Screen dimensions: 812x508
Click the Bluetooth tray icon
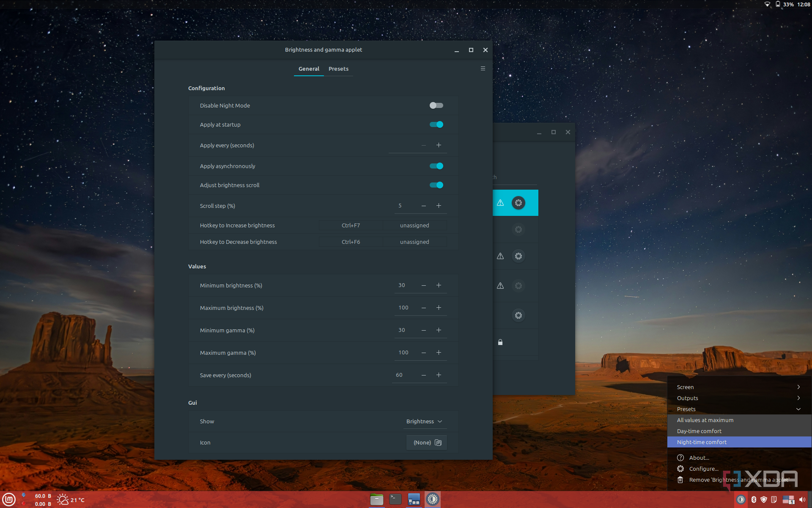[x=753, y=500]
